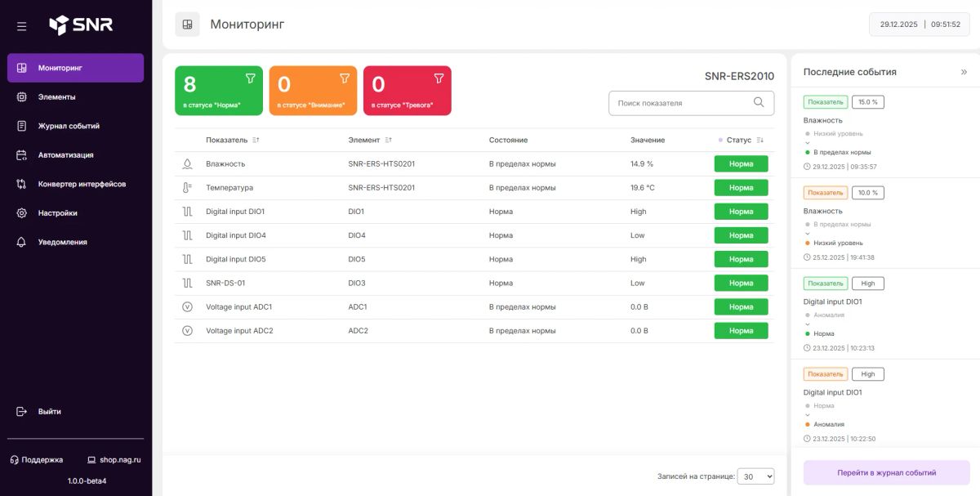This screenshot has height=496, width=980.
Task: Click the pulse icon for SNR-DS-01
Action: tap(187, 283)
